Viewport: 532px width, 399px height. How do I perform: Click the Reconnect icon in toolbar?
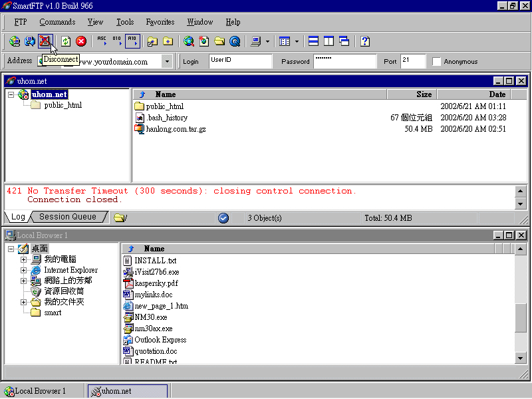click(30, 41)
